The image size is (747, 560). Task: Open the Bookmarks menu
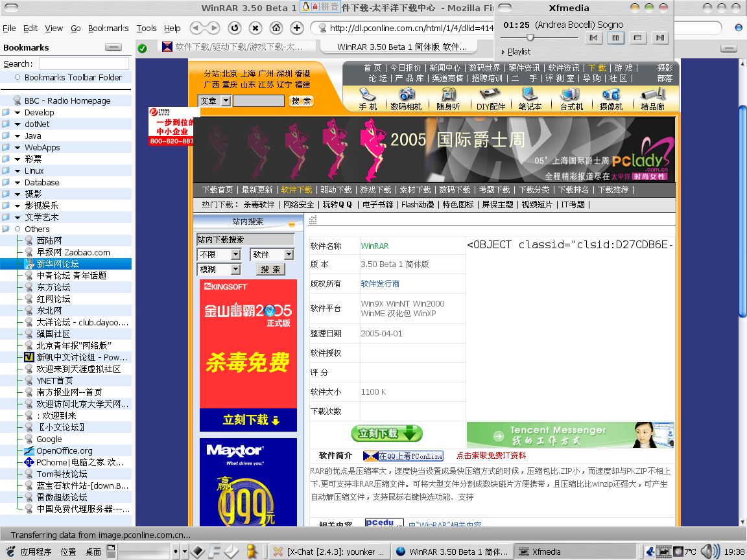[108, 28]
